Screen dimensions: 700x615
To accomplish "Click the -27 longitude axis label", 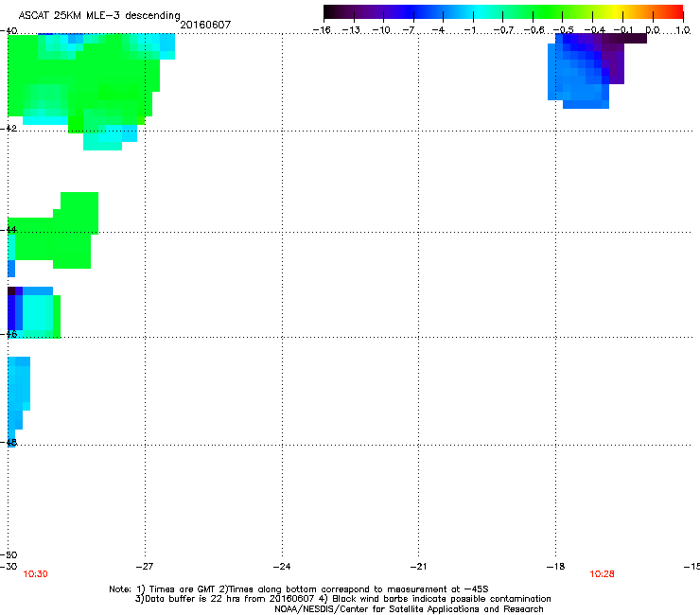I will 144,567.
